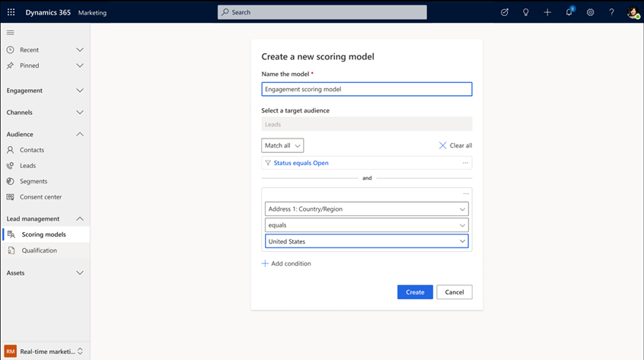
Task: Click the Pinned label in sidebar
Action: pos(29,65)
